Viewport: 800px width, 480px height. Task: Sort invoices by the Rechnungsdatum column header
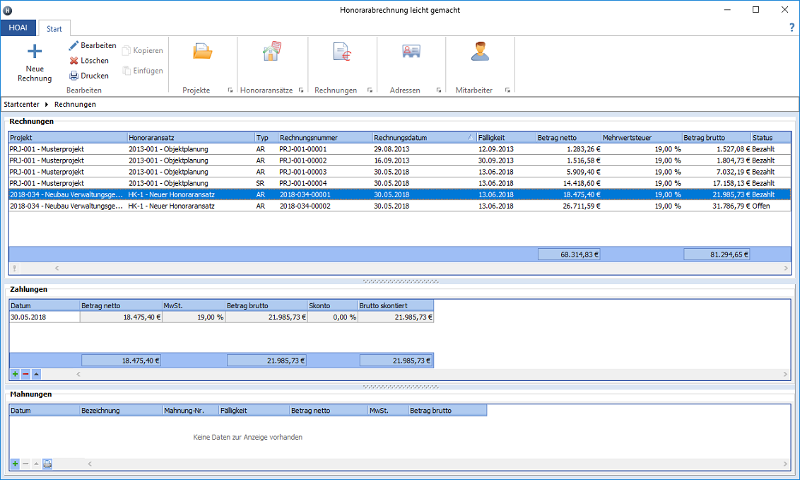click(x=400, y=137)
